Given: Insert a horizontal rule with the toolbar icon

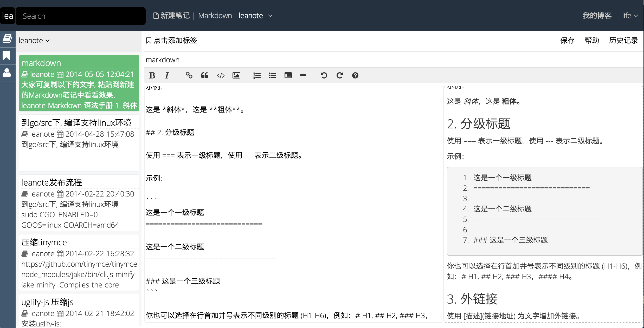Looking at the screenshot, I should point(303,75).
